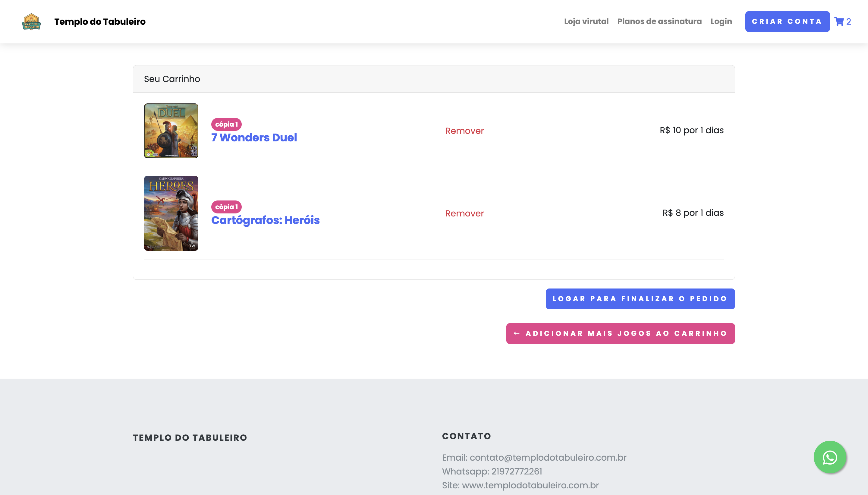Open the Cartógrafos: Heróis cover thumbnail
Image resolution: width=868 pixels, height=495 pixels.
171,213
